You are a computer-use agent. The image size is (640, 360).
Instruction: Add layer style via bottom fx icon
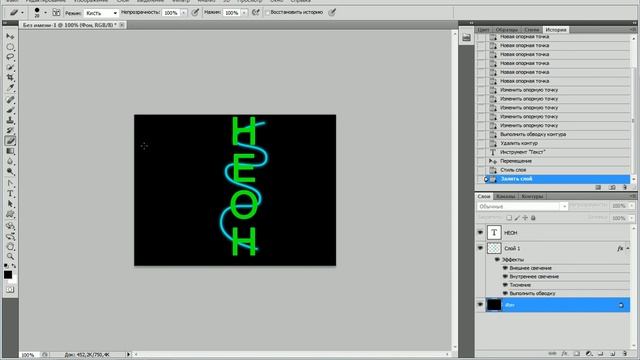[564, 353]
